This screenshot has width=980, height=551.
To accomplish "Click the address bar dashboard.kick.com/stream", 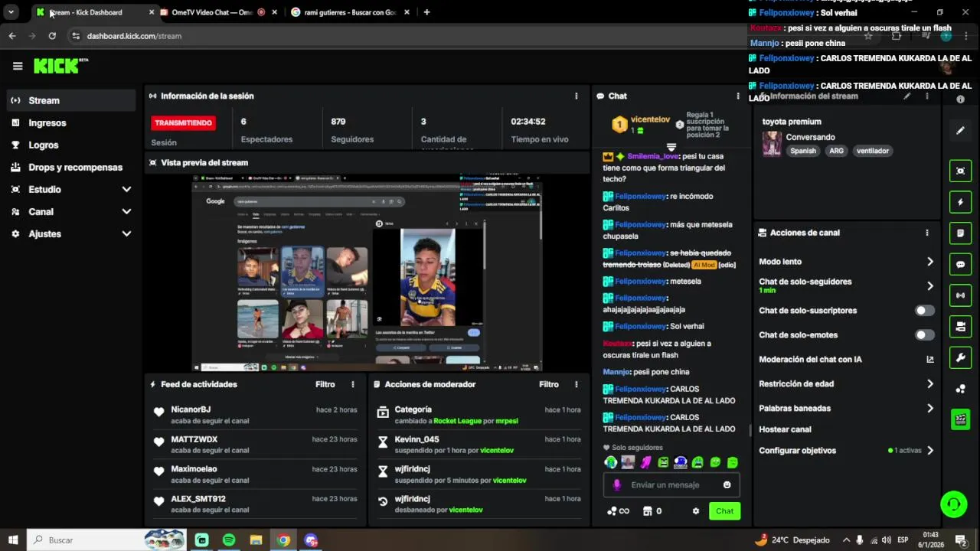I will click(134, 36).
